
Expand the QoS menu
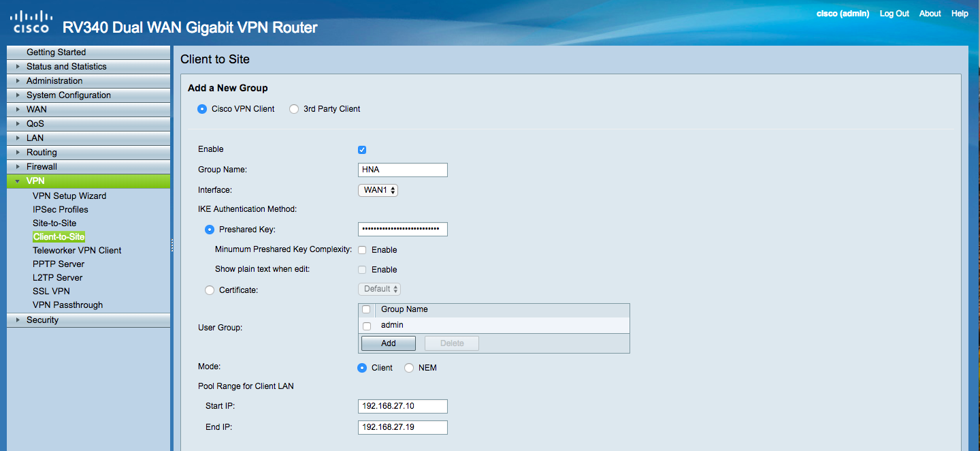coord(88,124)
